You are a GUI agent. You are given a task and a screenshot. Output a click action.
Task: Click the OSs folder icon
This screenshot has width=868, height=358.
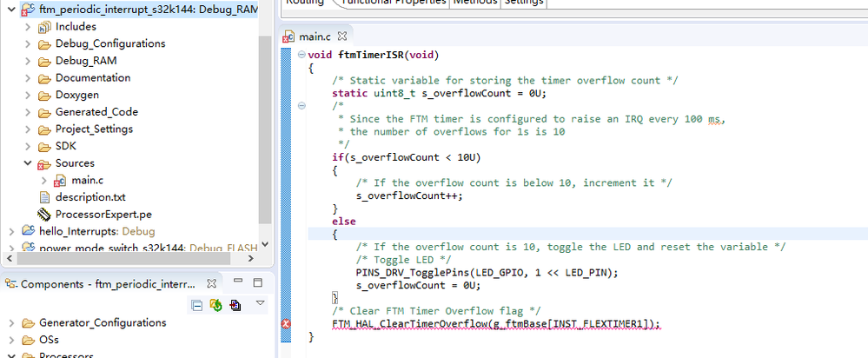point(28,341)
